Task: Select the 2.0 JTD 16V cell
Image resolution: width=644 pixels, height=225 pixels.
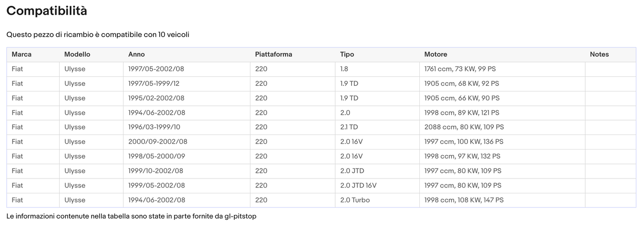Action: click(359, 185)
